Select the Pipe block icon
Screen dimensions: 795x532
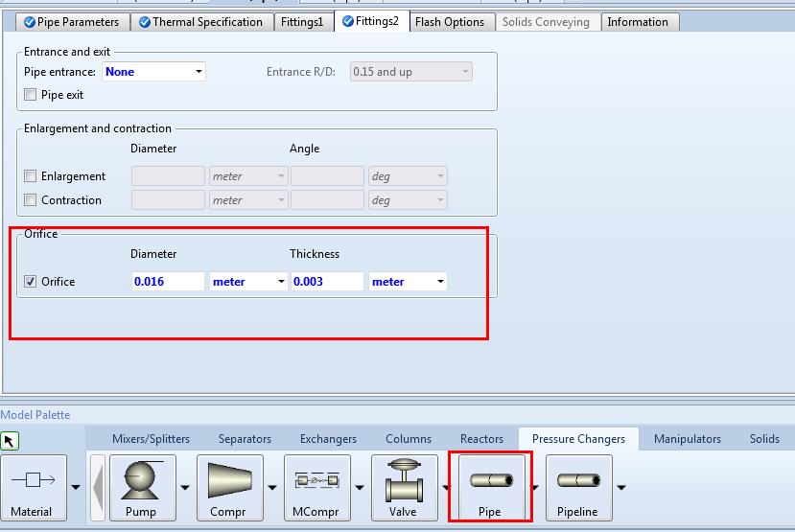(490, 487)
